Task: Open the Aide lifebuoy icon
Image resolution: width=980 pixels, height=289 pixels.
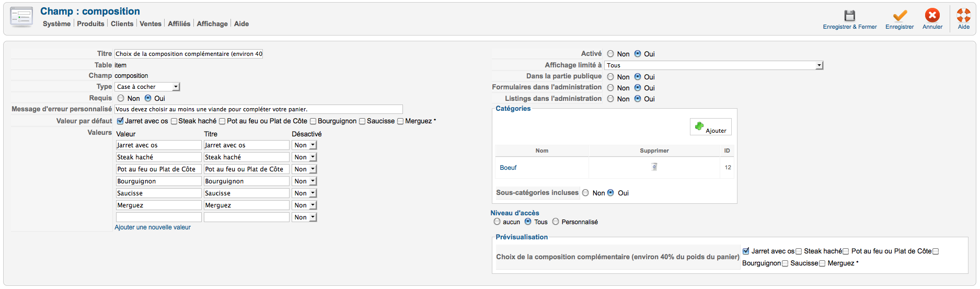Action: pyautogui.click(x=963, y=16)
